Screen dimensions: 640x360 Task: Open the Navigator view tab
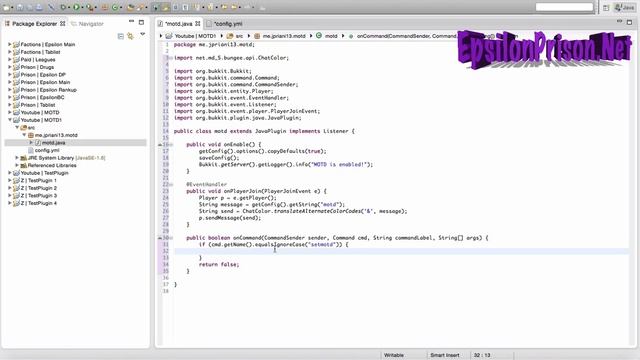[87, 24]
